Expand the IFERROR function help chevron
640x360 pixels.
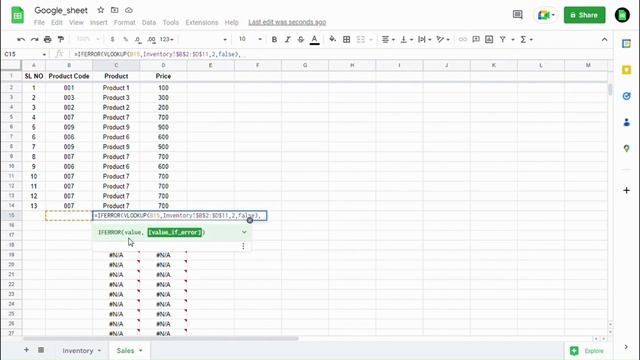244,232
